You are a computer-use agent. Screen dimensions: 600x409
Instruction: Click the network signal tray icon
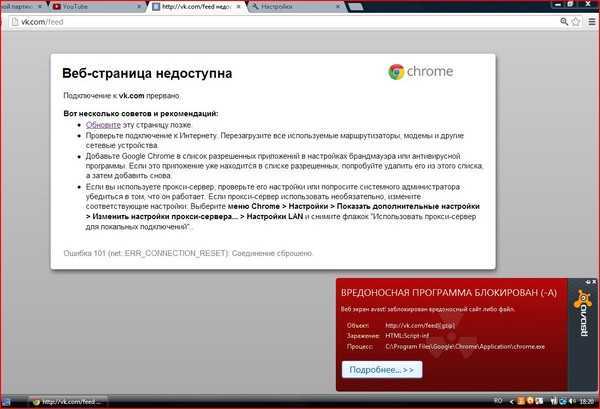(553, 401)
